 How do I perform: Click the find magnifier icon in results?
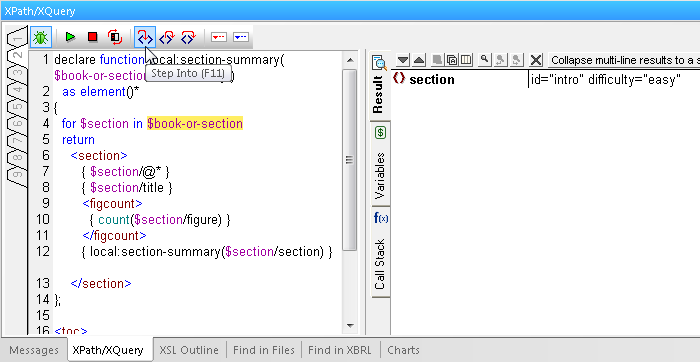click(x=485, y=60)
